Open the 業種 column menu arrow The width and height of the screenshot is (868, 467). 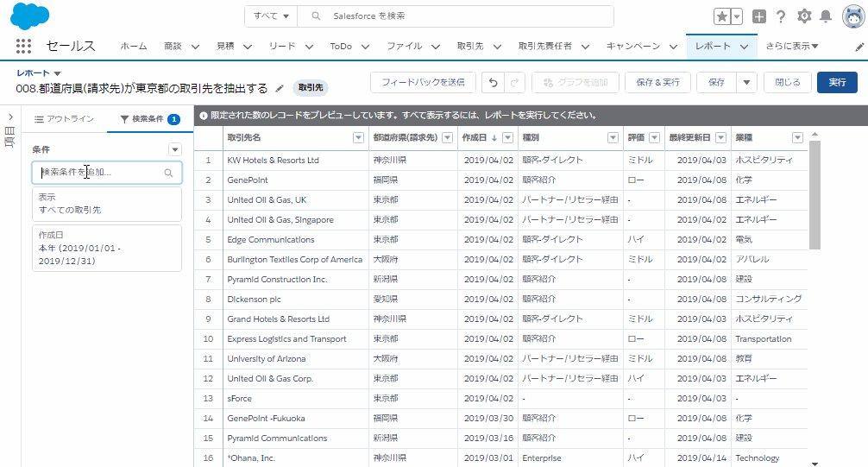797,138
